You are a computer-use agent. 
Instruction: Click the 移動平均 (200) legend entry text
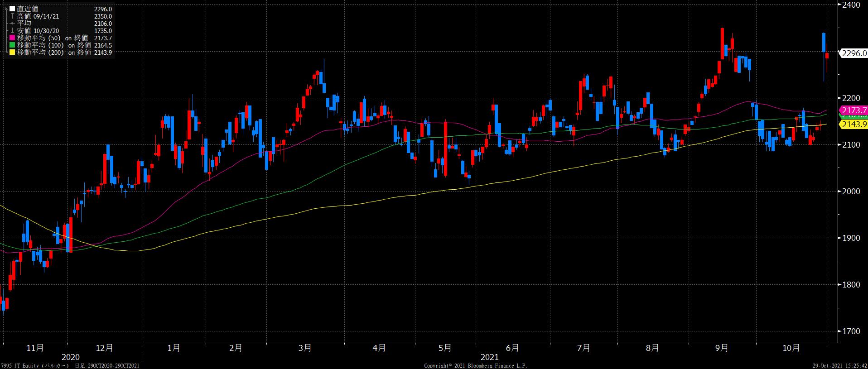click(x=38, y=53)
